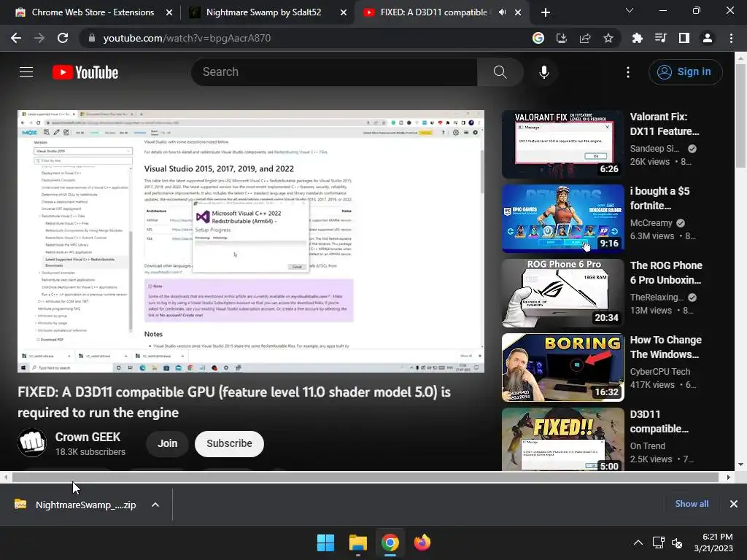Screen dimensions: 747x560
Task: Open the BORING CyberCPU Tech thumbnail
Action: tap(562, 367)
